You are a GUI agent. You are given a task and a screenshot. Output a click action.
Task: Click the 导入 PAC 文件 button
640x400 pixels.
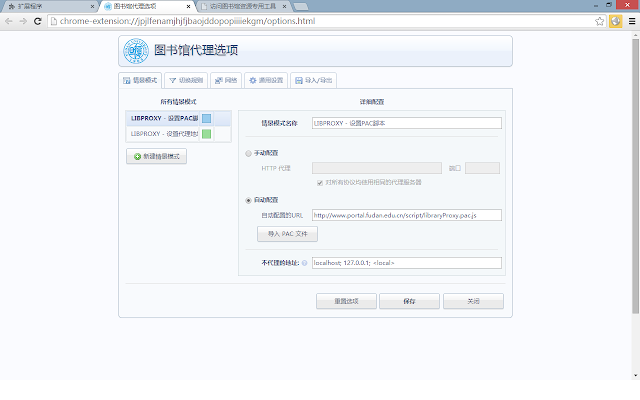287,234
